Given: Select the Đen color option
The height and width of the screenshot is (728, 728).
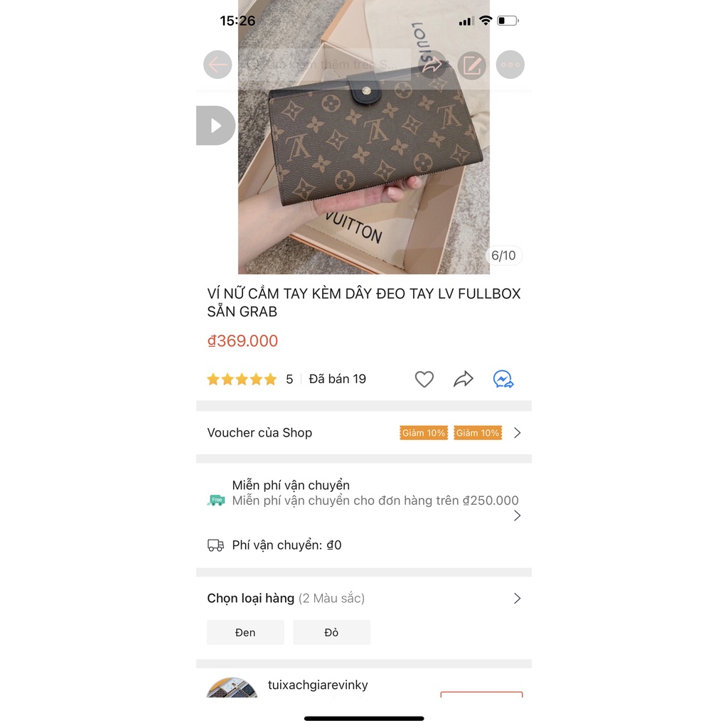Looking at the screenshot, I should coord(245,632).
